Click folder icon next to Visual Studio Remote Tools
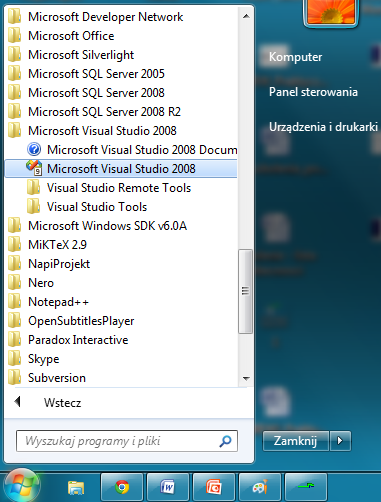The image size is (381, 502). 34,187
